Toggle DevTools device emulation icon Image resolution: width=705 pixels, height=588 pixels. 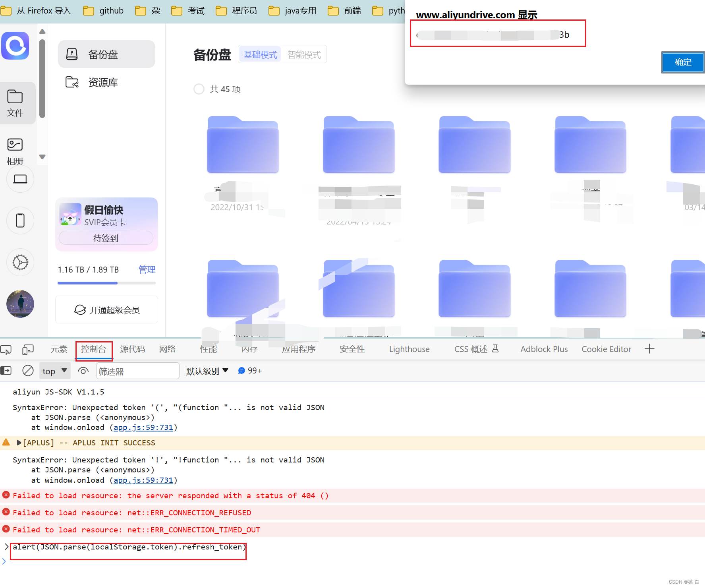point(28,350)
